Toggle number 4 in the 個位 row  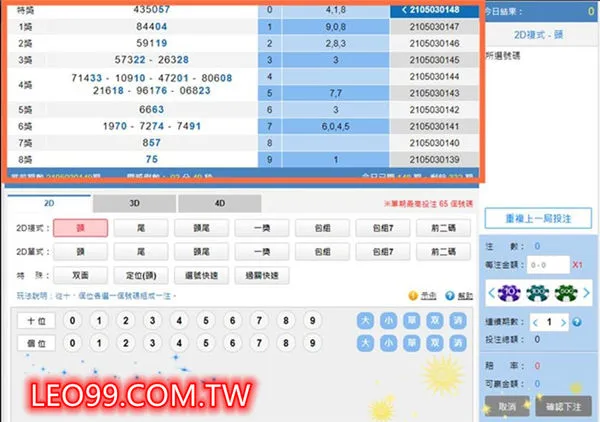pos(179,343)
